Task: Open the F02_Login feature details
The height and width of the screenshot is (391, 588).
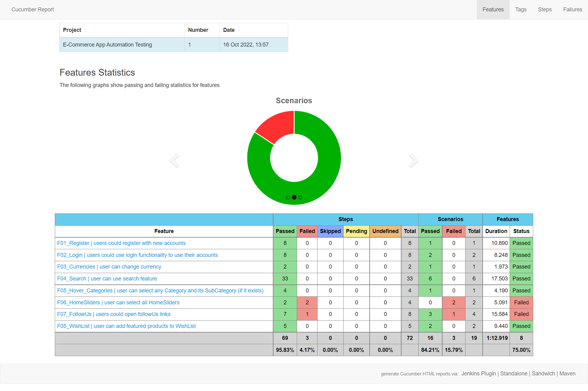Action: point(137,255)
